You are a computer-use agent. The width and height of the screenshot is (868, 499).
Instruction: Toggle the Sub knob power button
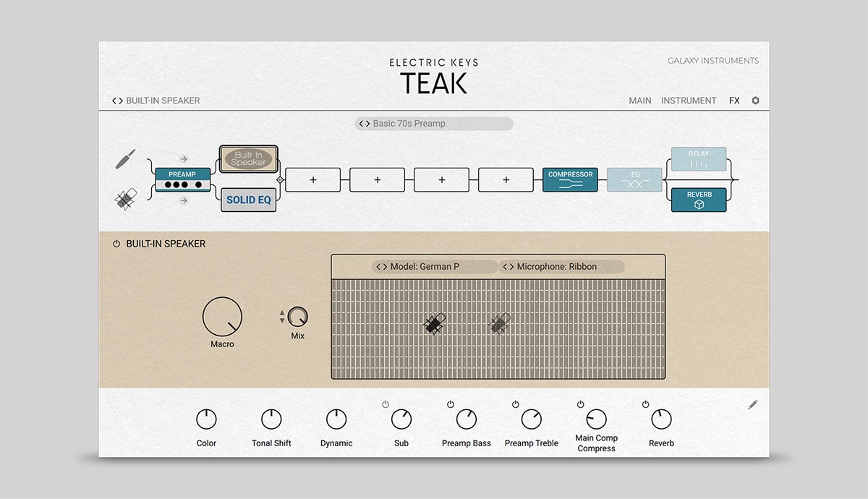[386, 404]
